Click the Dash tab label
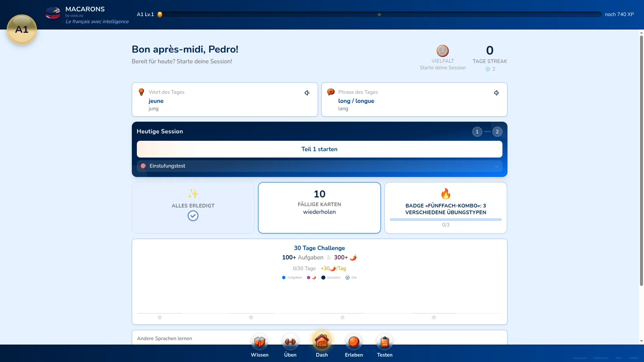The image size is (644, 362). pos(322,355)
